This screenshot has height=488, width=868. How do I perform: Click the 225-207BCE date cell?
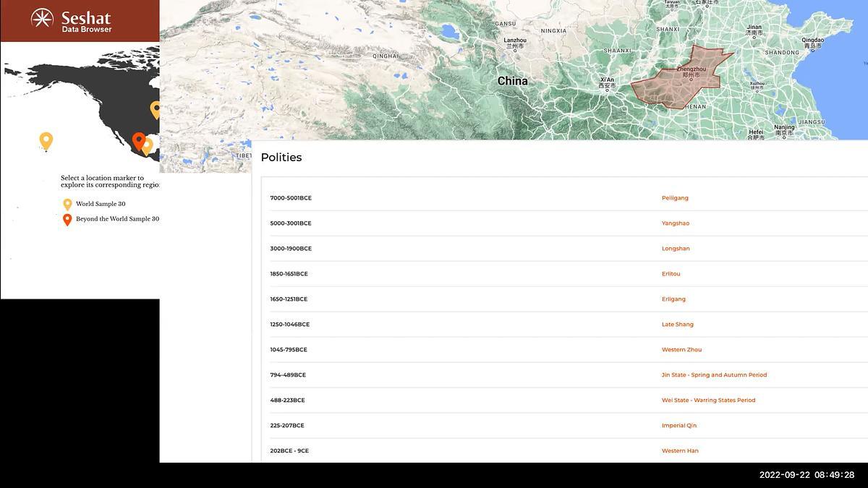point(287,426)
